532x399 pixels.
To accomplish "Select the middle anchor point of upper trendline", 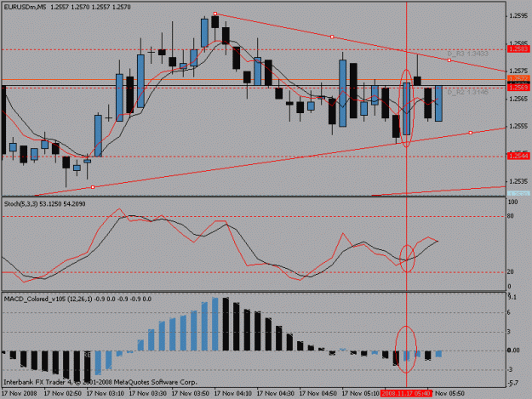I will [x=332, y=37].
